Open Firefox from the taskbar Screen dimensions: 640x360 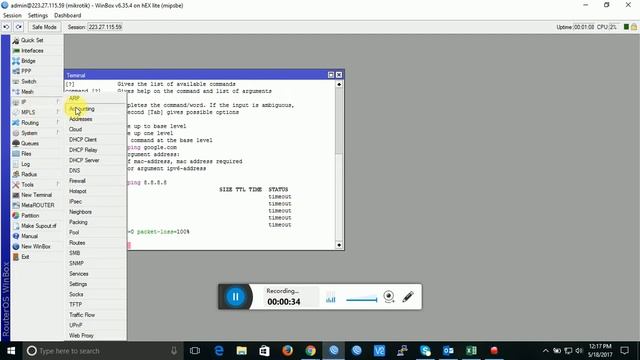point(287,351)
